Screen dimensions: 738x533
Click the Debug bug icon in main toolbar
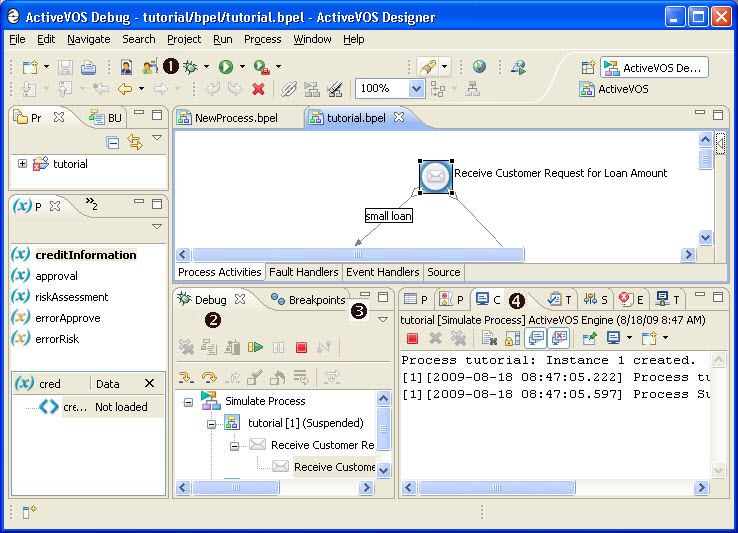[191, 67]
